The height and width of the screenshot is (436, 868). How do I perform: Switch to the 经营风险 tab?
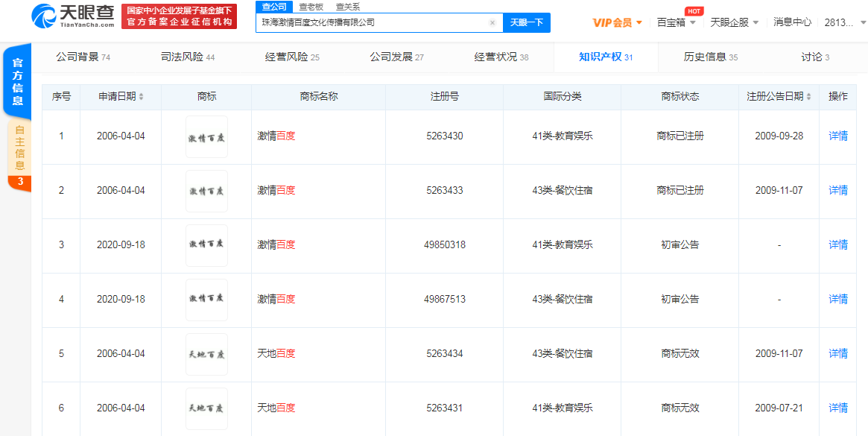(292, 57)
